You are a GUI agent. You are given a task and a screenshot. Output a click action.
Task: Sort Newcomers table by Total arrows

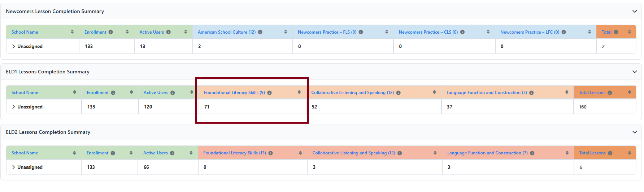(630, 32)
